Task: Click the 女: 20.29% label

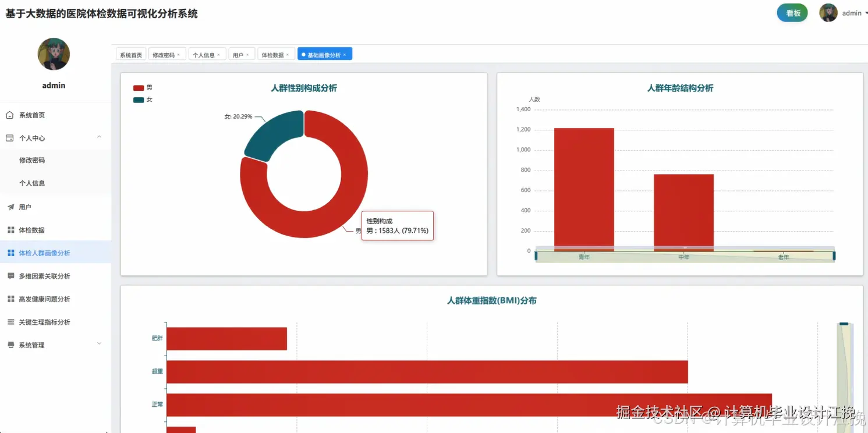Action: tap(238, 116)
